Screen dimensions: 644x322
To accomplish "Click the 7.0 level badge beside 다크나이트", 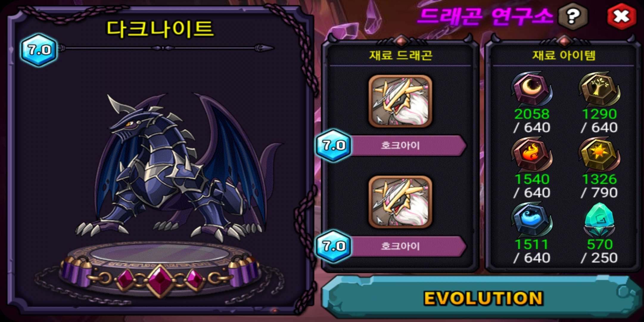I will point(39,50).
